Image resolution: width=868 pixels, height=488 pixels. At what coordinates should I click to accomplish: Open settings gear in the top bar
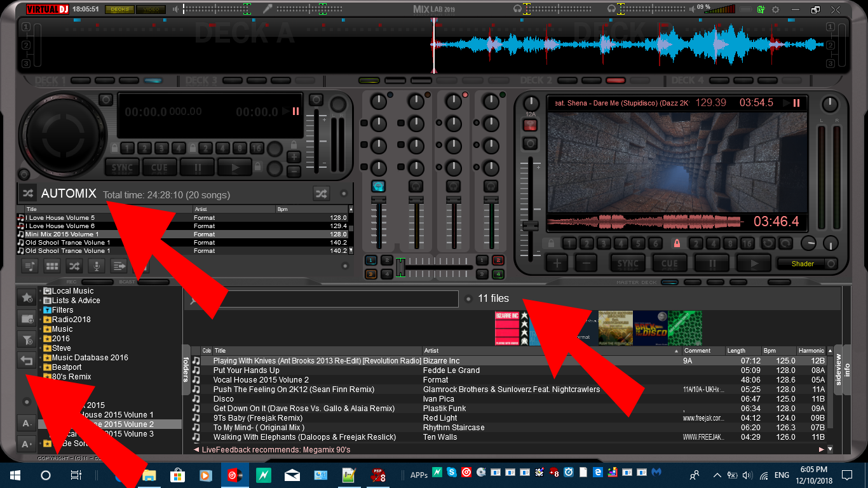tap(775, 10)
